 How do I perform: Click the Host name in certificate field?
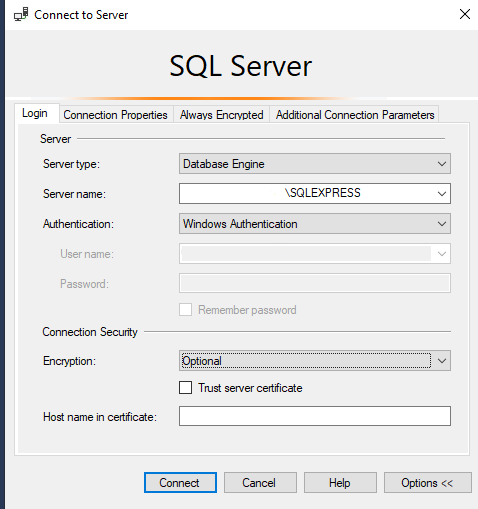point(315,416)
